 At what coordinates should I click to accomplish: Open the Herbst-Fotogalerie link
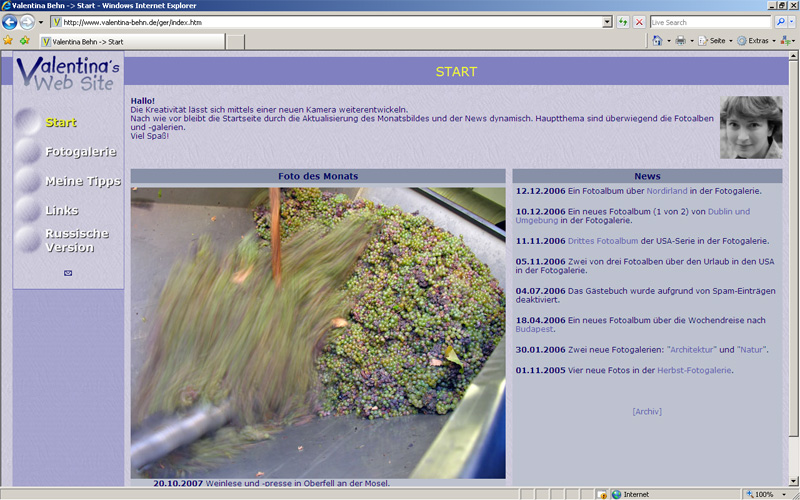point(694,370)
